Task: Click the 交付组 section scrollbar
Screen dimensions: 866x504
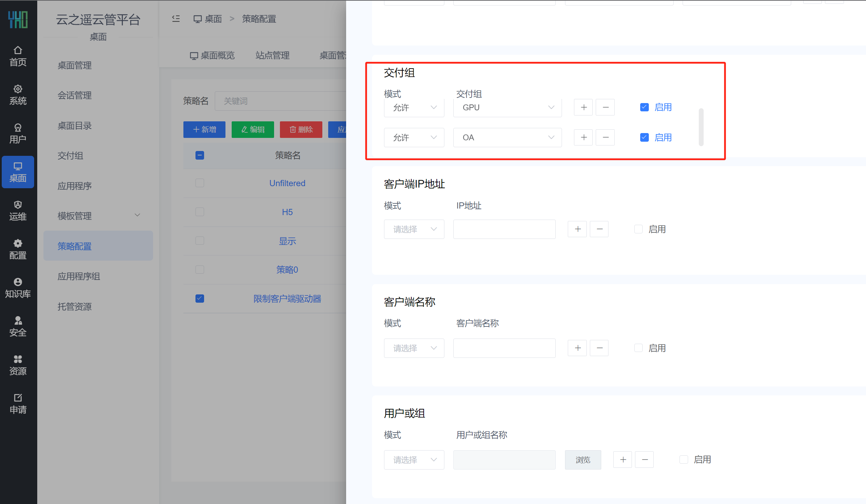Action: click(701, 127)
